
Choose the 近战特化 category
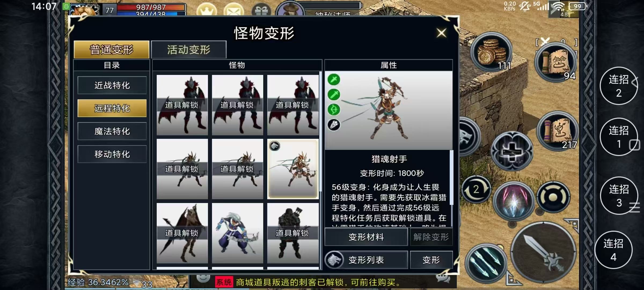(x=112, y=85)
